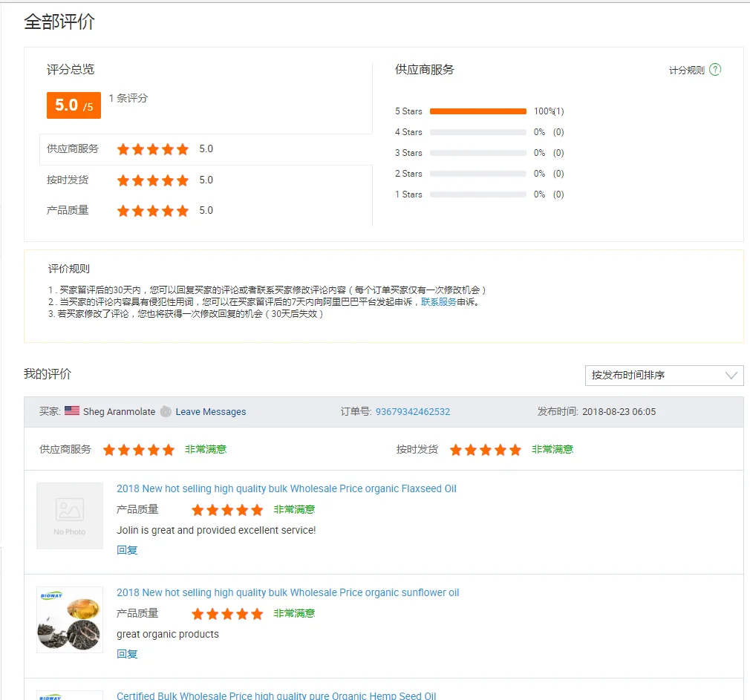Screen dimensions: 750x700
Task: Click the sunflower oil product thumbnail
Action: [70, 620]
